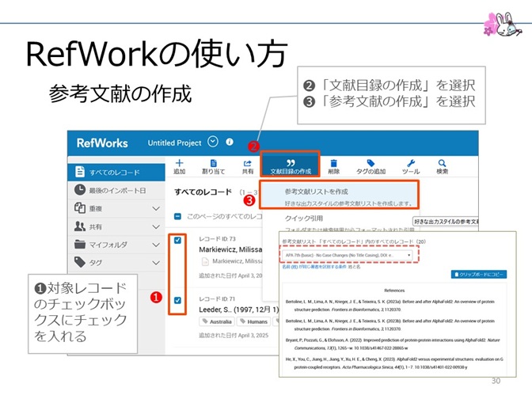
Task: Click 追加された日付 April 3, 2025 text
Action: click(234, 335)
